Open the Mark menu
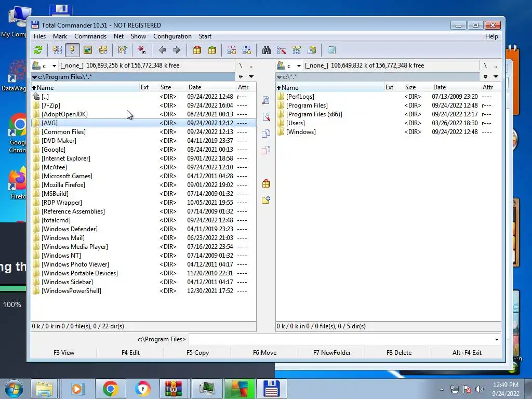The width and height of the screenshot is (532, 399). point(60,36)
